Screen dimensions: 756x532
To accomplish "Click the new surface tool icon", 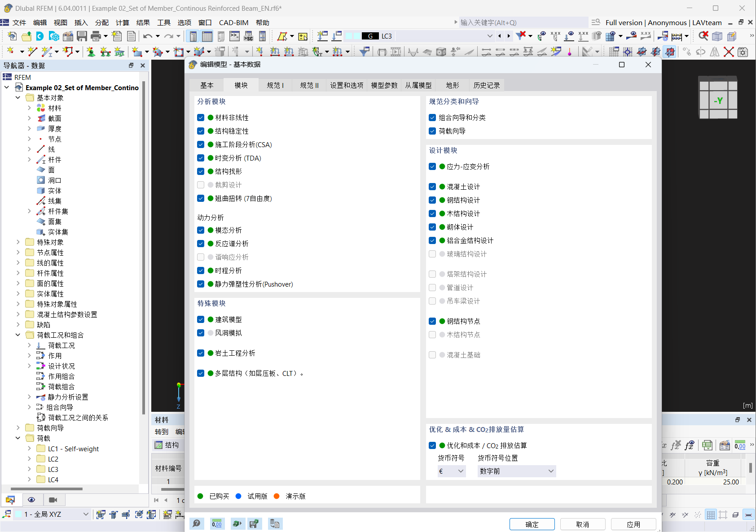I will coord(136,52).
